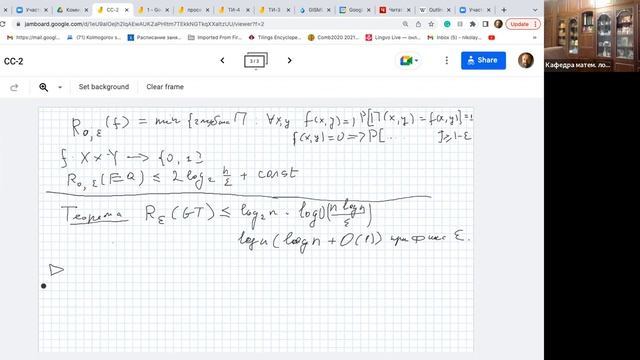Open the Google account avatar in Jamboard
Image resolution: width=640 pixels, height=360 pixels.
[526, 60]
